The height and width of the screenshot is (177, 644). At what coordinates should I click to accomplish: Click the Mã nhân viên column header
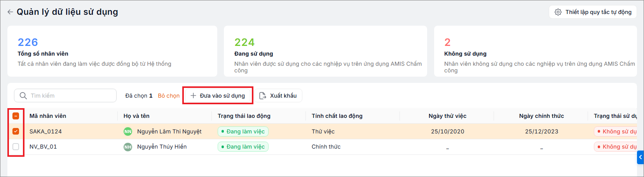[x=48, y=116]
